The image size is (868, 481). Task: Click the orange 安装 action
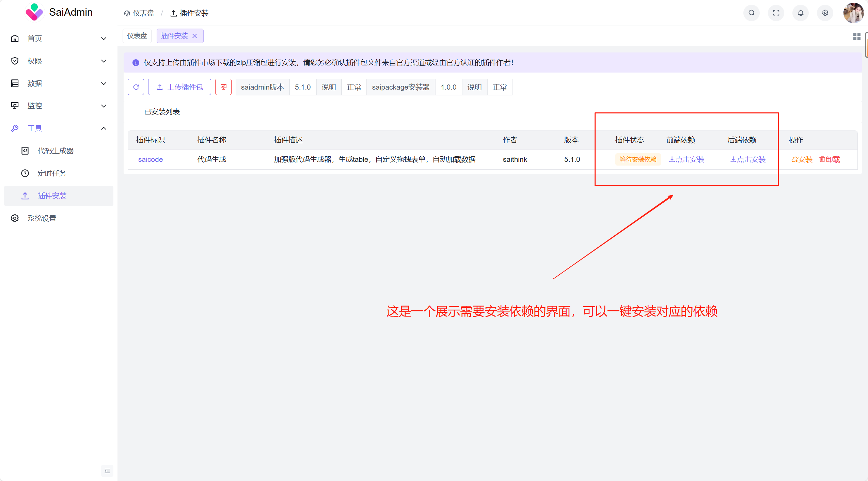802,159
